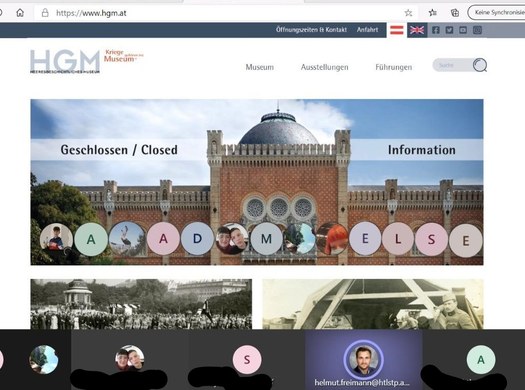Click the browser home icon
This screenshot has width=525, height=390.
click(20, 13)
